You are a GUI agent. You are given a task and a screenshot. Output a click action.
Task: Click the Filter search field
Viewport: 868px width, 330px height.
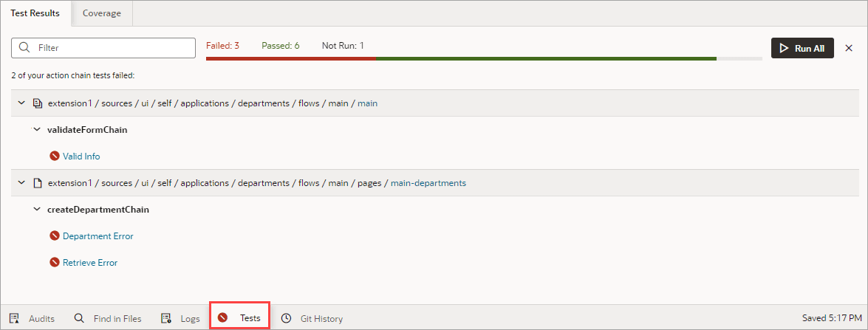(103, 48)
